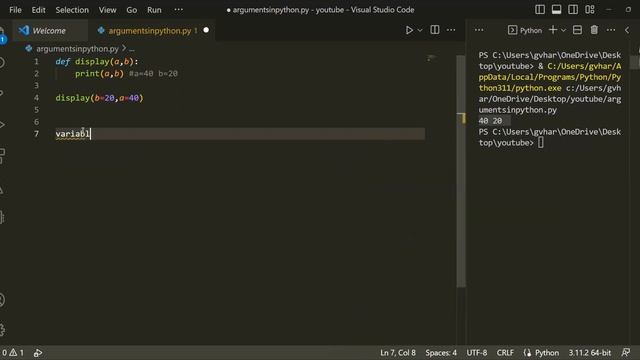Screen dimensions: 640x360
Task: Select encoding UTF-8 in status bar
Action: 477,353
